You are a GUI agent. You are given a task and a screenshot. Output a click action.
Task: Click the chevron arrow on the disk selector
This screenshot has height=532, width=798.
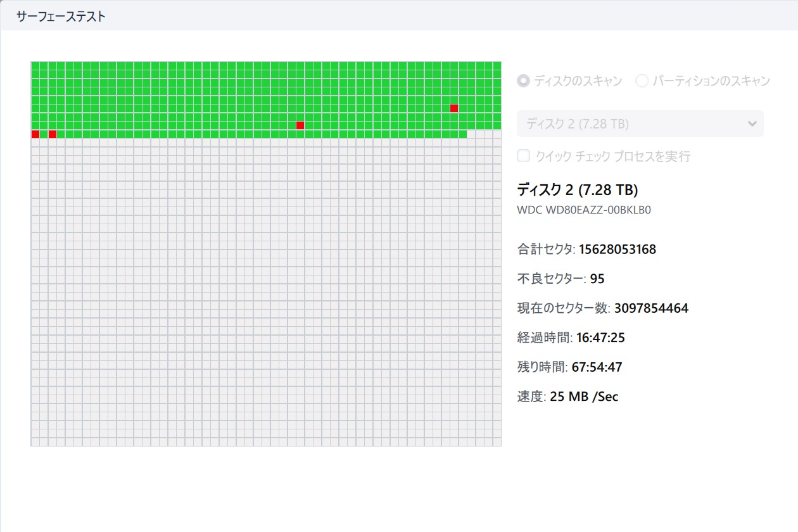[x=752, y=123]
